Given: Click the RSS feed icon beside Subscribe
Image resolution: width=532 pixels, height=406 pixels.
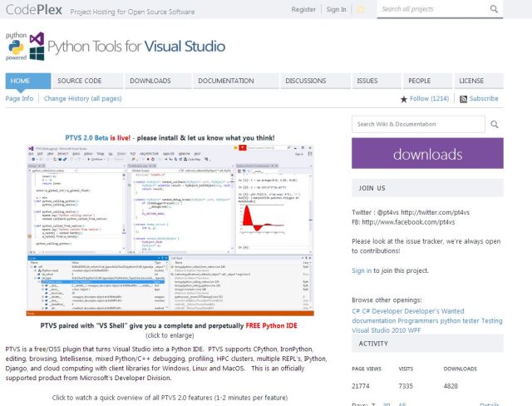Looking at the screenshot, I should click(x=463, y=99).
